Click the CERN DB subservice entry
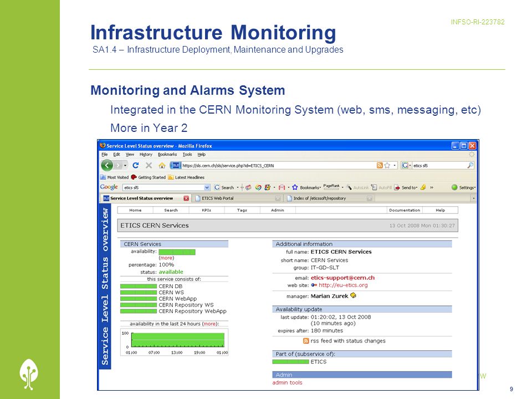Screen dimensions: 532x399 171,286
